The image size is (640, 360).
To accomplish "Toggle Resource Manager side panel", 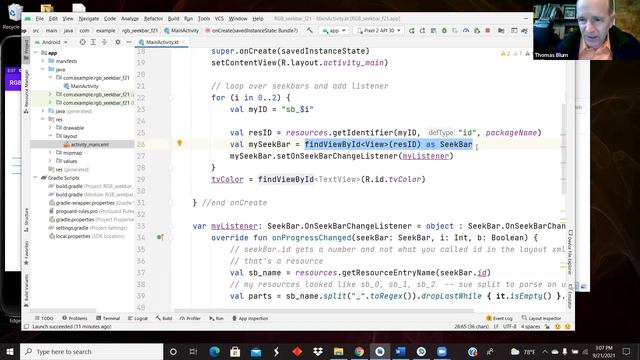I will 27,91.
